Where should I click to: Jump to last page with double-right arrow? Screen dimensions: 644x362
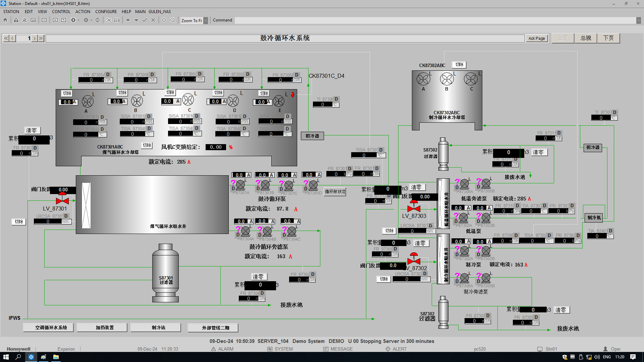[x=41, y=38]
